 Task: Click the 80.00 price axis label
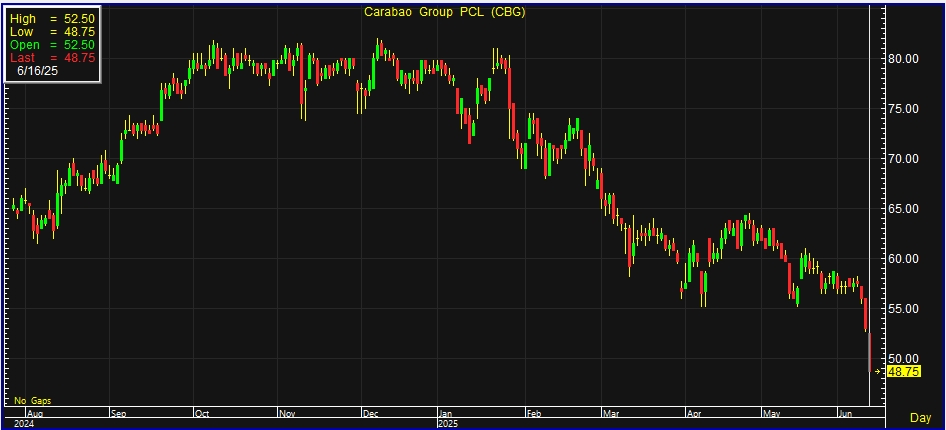click(903, 59)
